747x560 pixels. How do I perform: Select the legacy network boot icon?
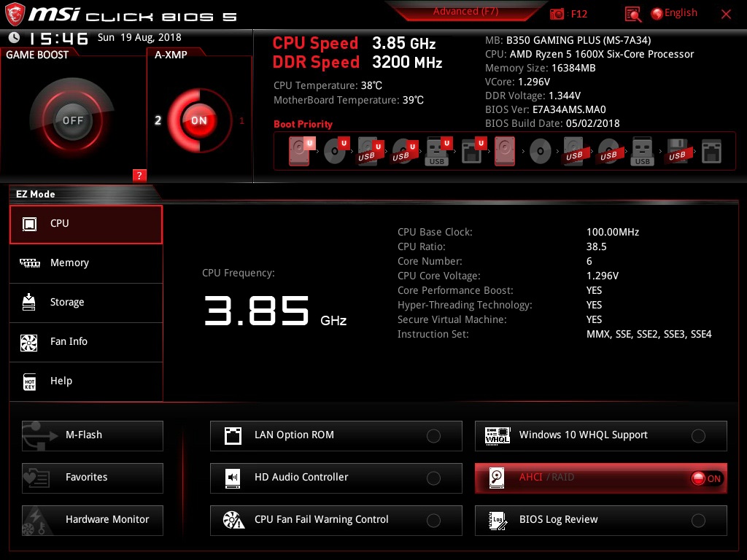(711, 152)
